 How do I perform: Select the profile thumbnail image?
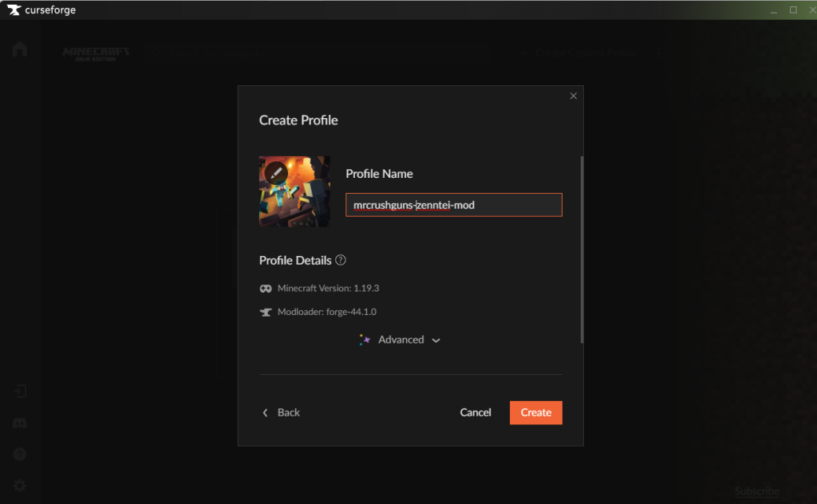tap(294, 191)
